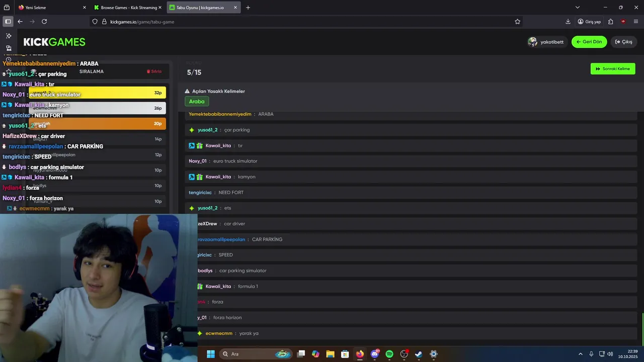Open tracking protection shield icon
The height and width of the screenshot is (362, 644).
coord(95,22)
